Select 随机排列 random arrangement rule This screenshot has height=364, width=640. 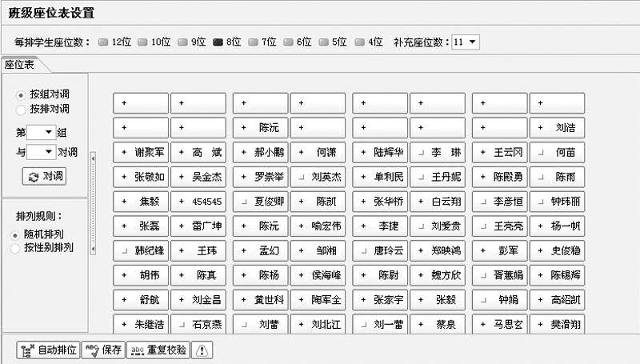point(17,234)
